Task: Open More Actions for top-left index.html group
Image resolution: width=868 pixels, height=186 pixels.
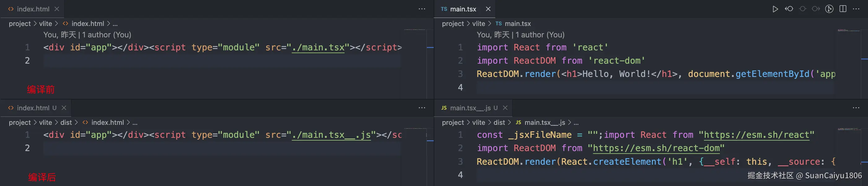Action: pyautogui.click(x=422, y=9)
